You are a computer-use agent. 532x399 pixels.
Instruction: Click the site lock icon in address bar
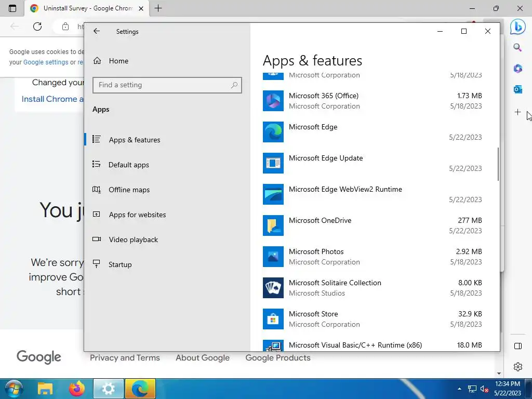tap(65, 26)
